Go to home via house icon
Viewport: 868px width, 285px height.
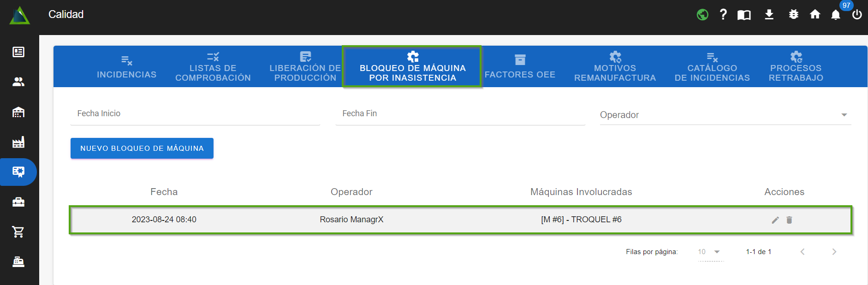coord(815,15)
